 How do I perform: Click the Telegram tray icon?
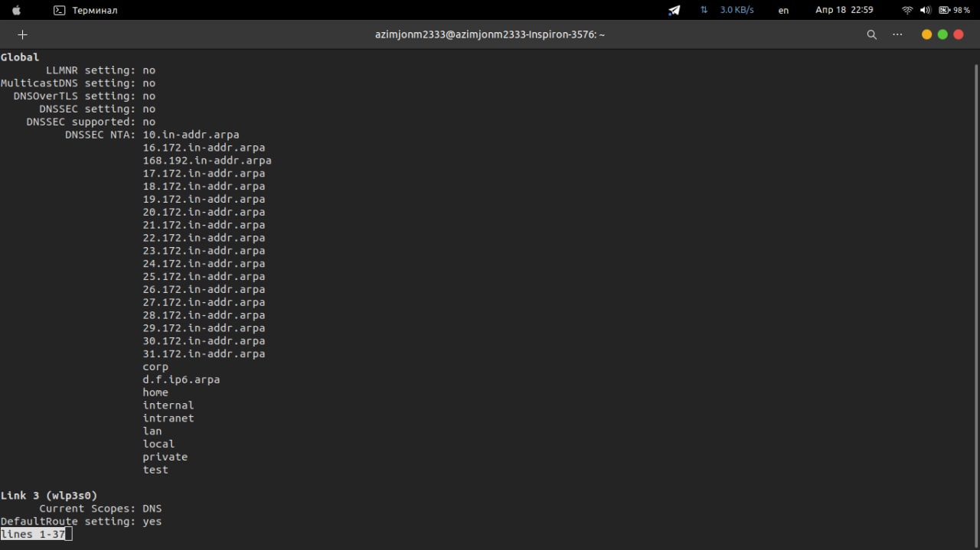tap(674, 11)
